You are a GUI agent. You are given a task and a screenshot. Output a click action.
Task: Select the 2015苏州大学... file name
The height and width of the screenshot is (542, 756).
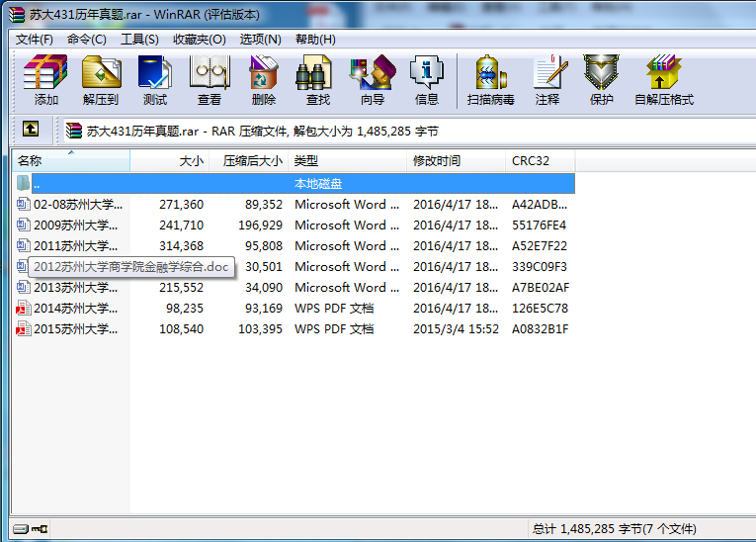pyautogui.click(x=76, y=328)
